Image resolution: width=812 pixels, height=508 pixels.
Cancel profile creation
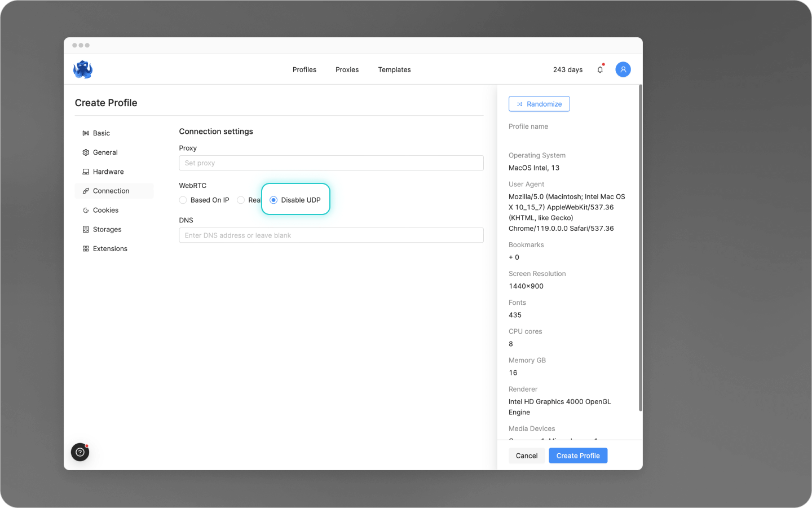coord(526,456)
